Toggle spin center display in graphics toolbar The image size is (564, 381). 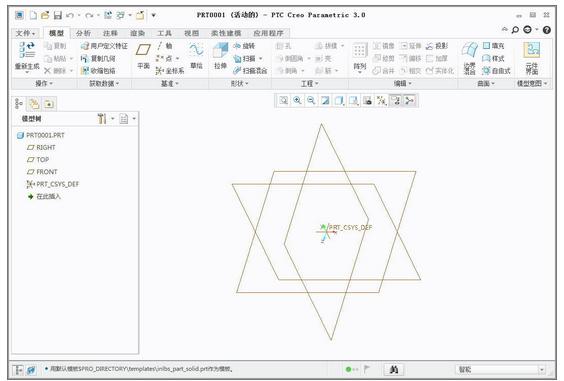[x=409, y=101]
